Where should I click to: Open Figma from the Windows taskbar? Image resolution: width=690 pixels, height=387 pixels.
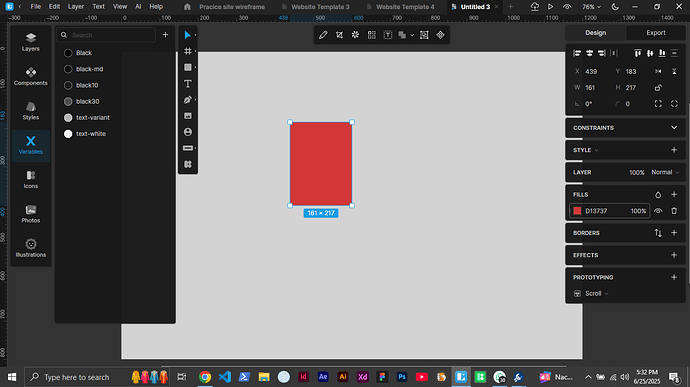(x=382, y=377)
